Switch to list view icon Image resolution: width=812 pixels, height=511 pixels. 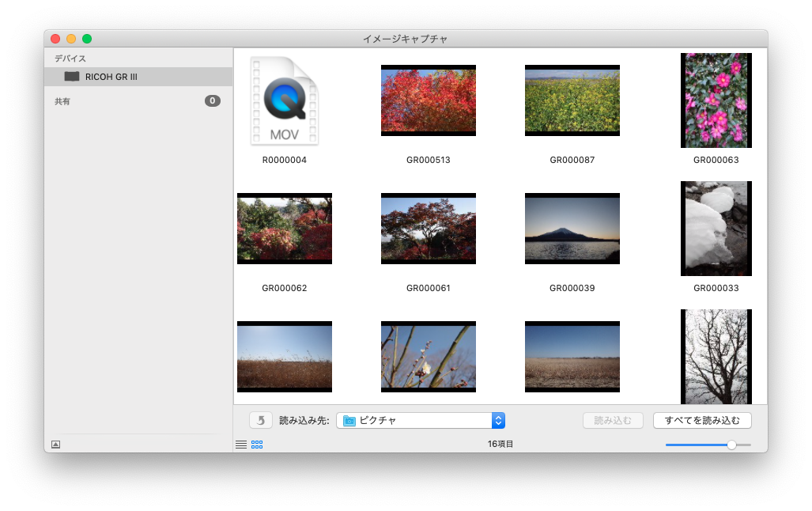241,445
